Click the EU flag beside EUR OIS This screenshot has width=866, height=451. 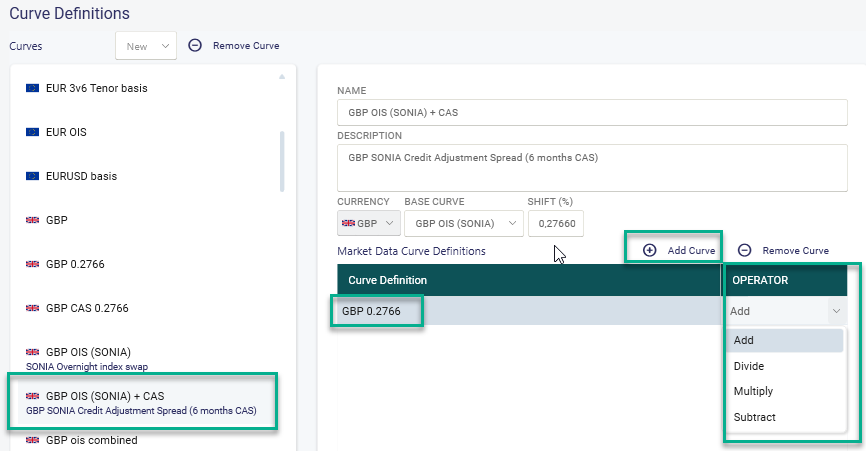pyautogui.click(x=33, y=132)
